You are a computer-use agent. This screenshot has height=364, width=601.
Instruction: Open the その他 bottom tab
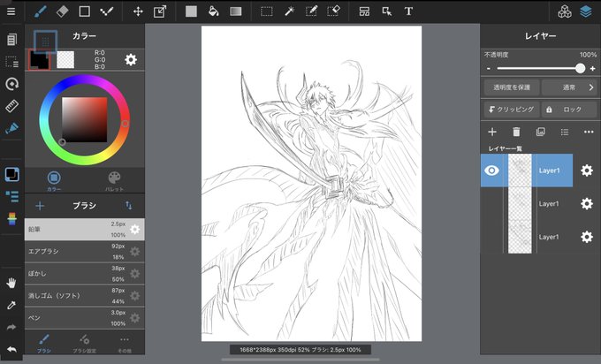[125, 343]
